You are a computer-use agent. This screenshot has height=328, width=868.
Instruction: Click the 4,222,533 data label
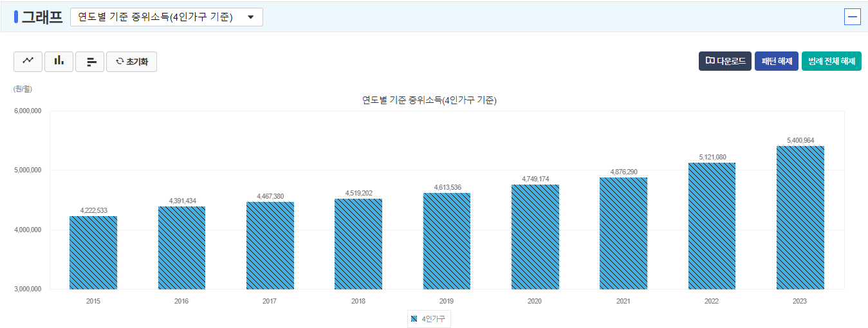pyautogui.click(x=93, y=210)
